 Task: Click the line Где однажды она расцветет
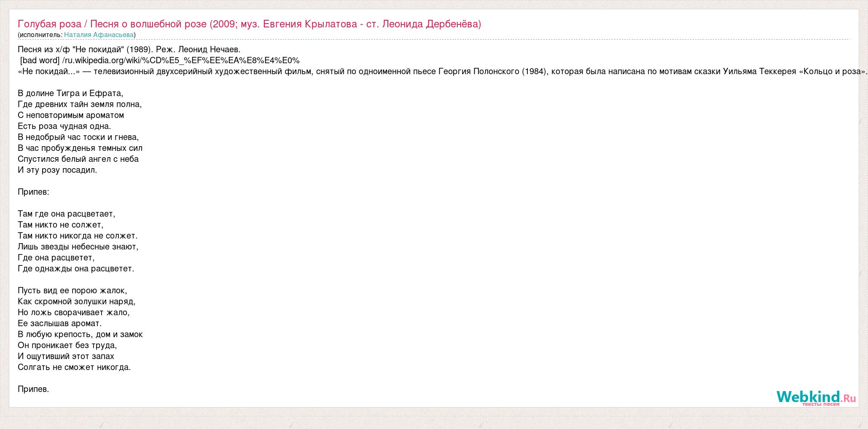(76, 268)
